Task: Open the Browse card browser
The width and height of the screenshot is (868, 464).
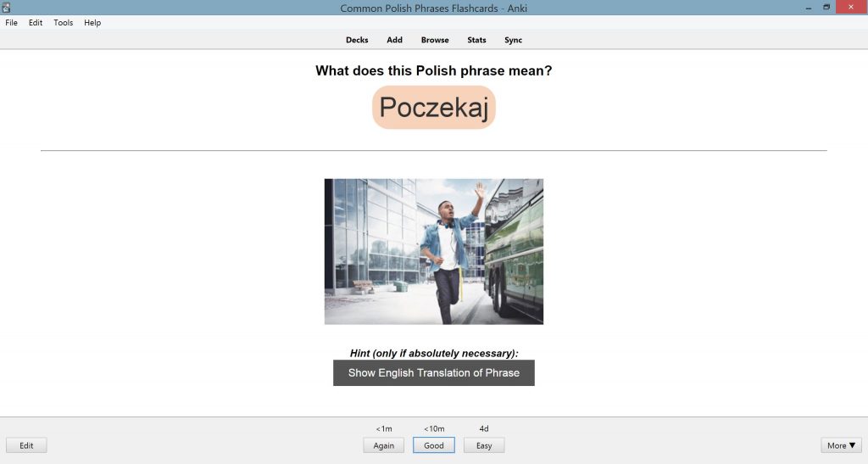Action: [435, 40]
